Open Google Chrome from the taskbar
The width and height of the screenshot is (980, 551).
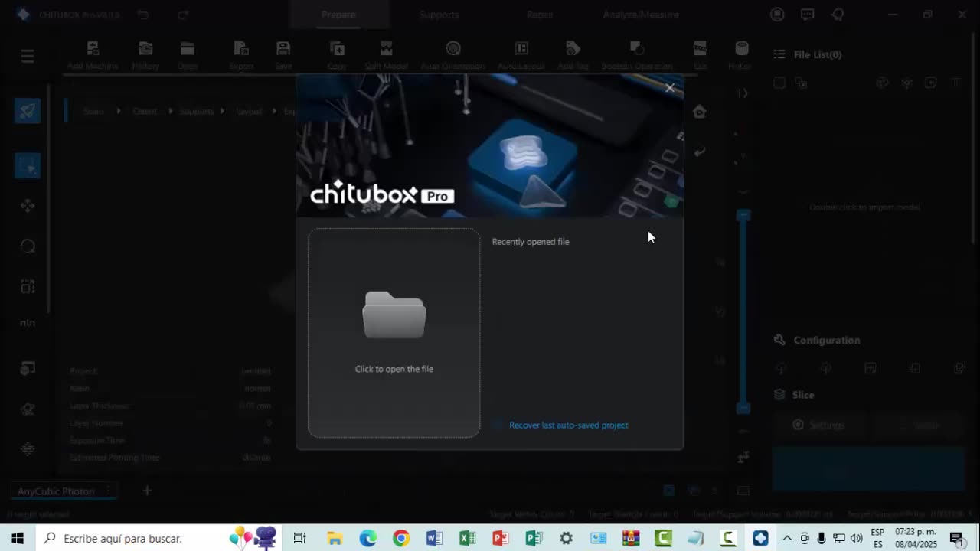click(401, 539)
